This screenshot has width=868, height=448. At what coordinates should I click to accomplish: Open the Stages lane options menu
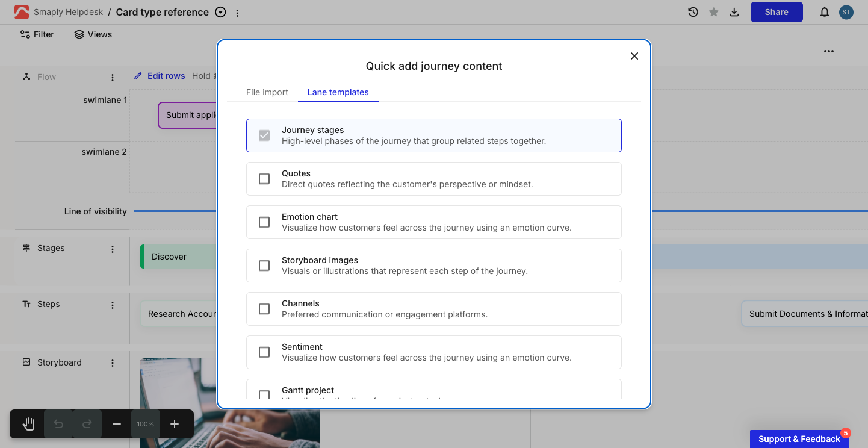point(113,249)
